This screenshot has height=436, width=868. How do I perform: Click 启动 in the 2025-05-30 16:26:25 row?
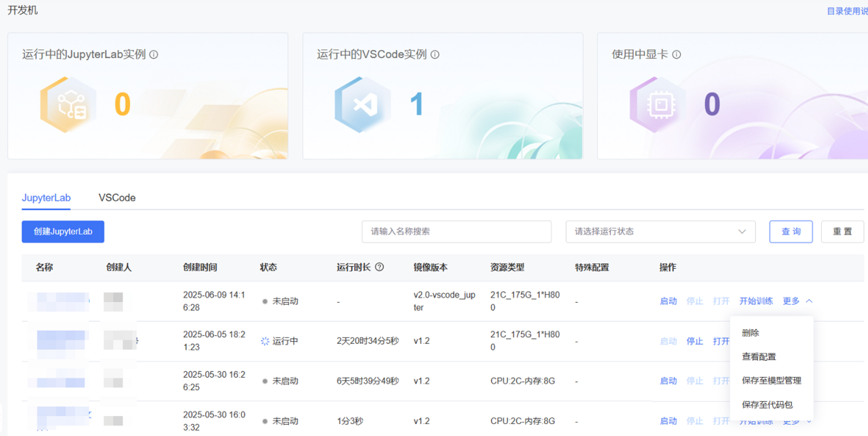(668, 381)
